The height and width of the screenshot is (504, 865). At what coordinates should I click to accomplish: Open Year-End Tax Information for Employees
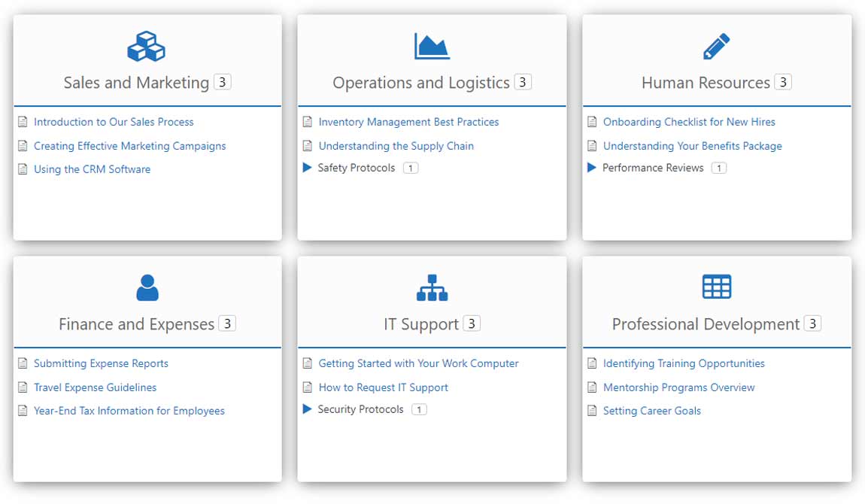pos(129,411)
